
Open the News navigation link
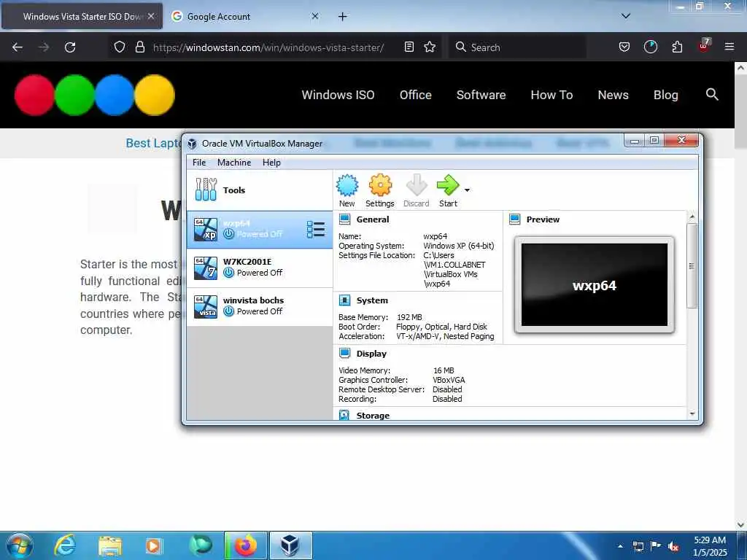pos(613,95)
